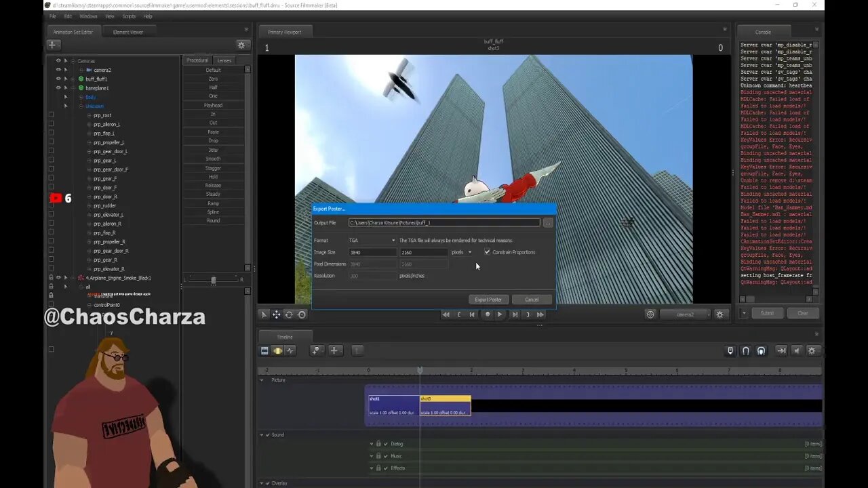Click the add animation set plus button
The image size is (868, 488).
tap(53, 45)
